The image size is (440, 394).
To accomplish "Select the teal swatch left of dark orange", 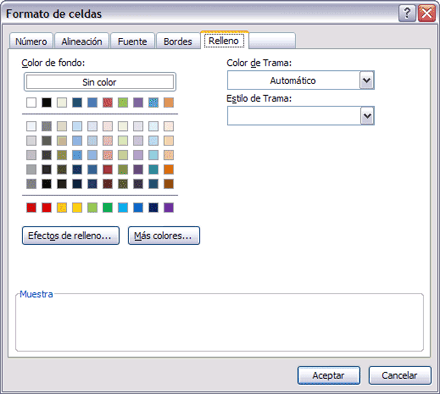I will pyautogui.click(x=153, y=169).
